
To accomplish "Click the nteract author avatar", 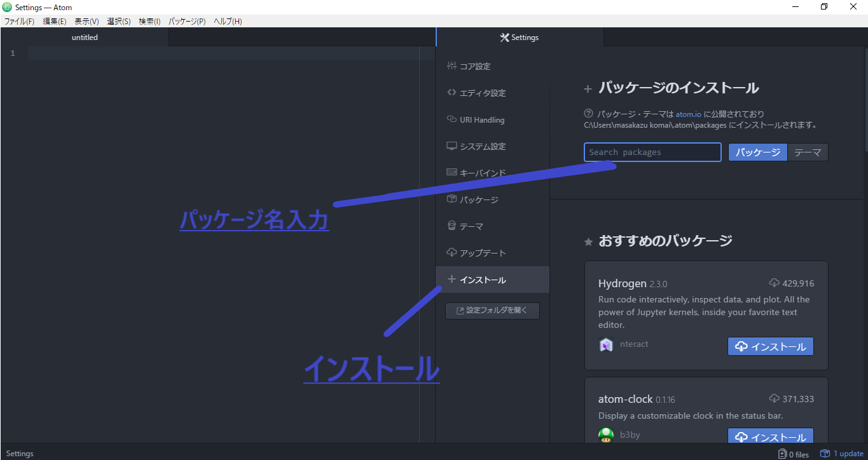I will 606,345.
